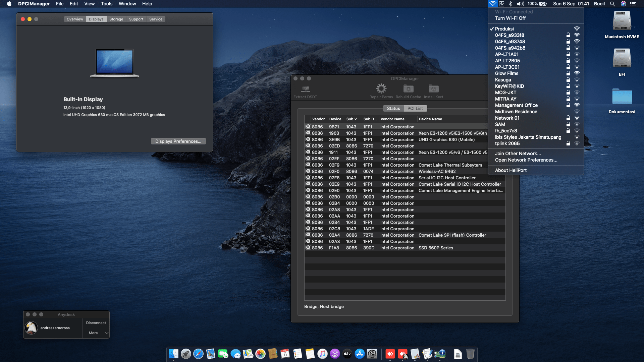Open Podcasts from the Dock
This screenshot has height=362, width=644.
(x=335, y=354)
